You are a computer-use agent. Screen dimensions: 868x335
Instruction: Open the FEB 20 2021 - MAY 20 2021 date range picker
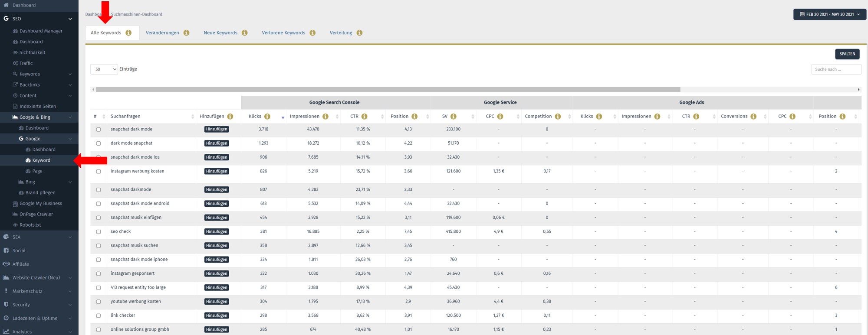pos(830,14)
